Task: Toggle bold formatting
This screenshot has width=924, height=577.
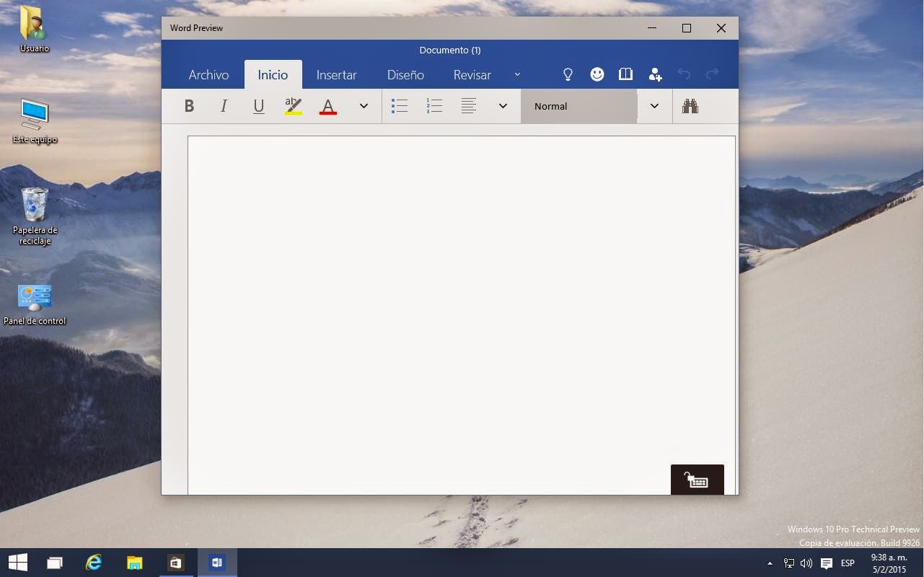Action: tap(189, 106)
